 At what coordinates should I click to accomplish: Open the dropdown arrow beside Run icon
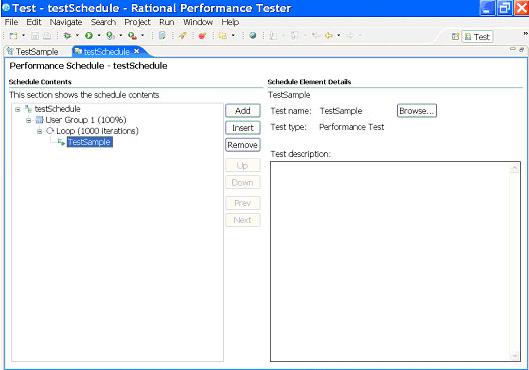pyautogui.click(x=99, y=35)
